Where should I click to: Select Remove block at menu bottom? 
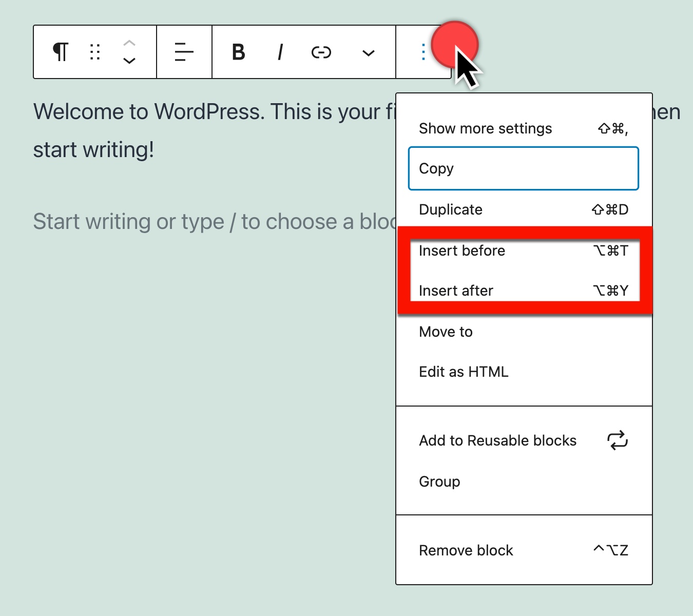coord(524,550)
